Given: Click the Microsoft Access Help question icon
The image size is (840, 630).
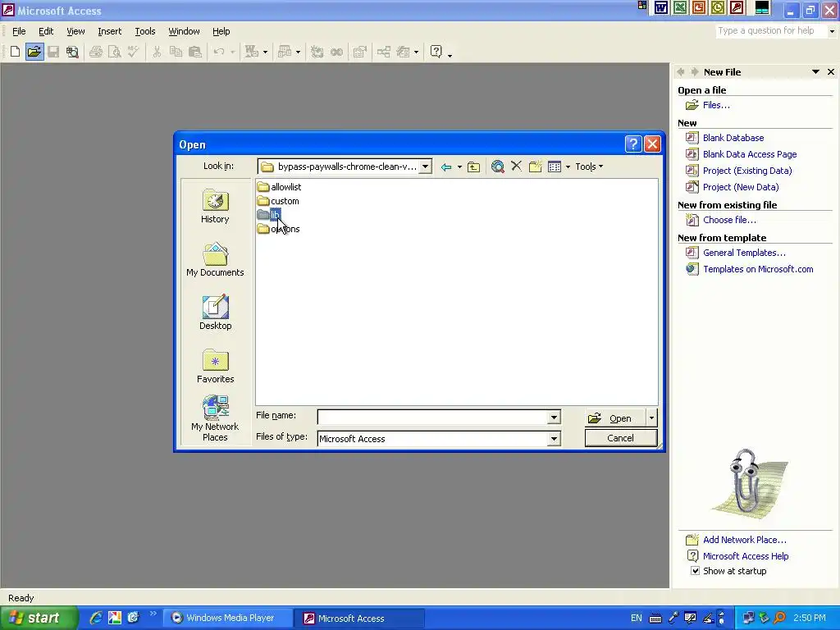Looking at the screenshot, I should [436, 52].
